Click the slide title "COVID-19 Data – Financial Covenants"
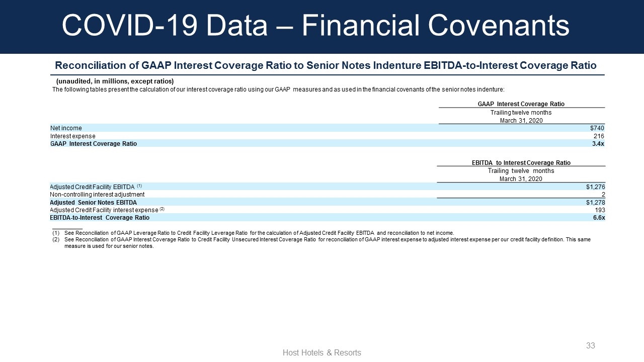644x362 pixels. point(315,26)
